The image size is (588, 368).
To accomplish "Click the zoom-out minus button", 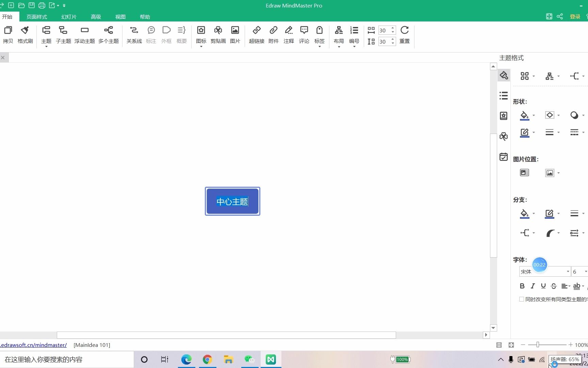I will point(523,345).
